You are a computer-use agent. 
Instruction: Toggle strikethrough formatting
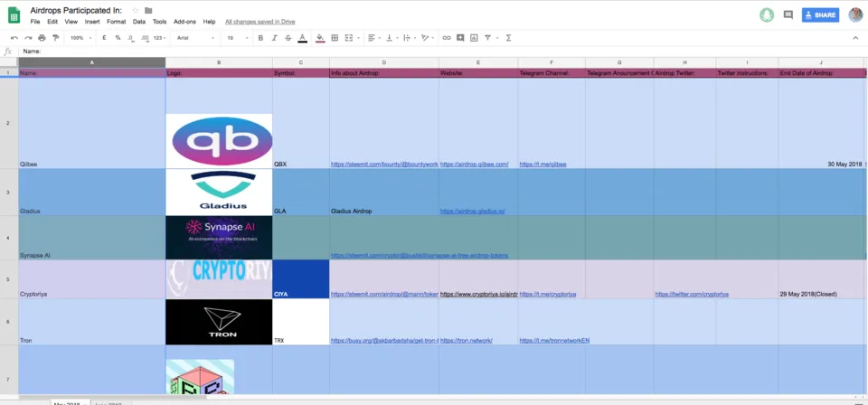[288, 38]
